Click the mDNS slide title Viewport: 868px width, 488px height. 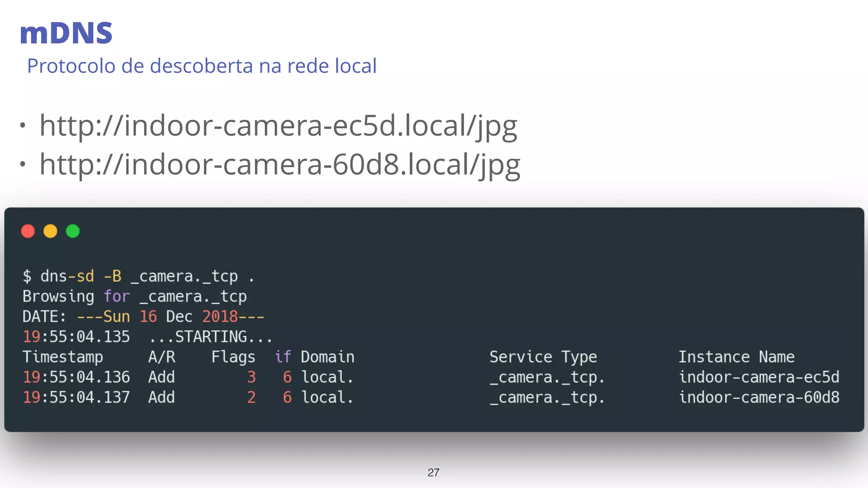(66, 33)
